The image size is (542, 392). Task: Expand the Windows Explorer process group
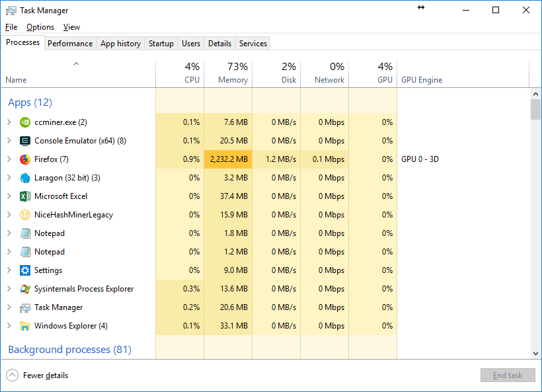coord(9,326)
